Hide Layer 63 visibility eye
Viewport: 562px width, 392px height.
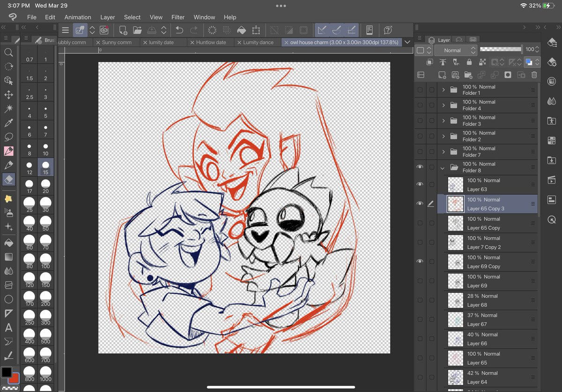(420, 184)
